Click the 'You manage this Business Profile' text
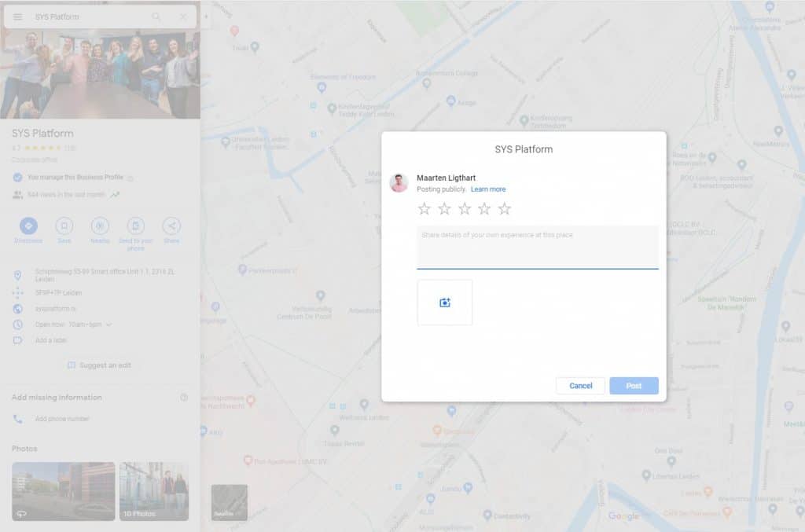The width and height of the screenshot is (805, 532). point(75,178)
